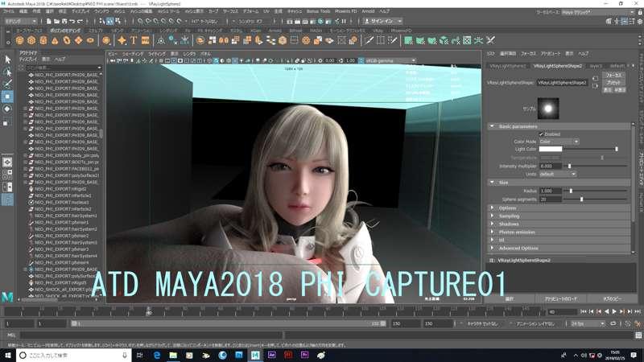Switch to the VRayLightSphere2 attribute tab

point(508,66)
